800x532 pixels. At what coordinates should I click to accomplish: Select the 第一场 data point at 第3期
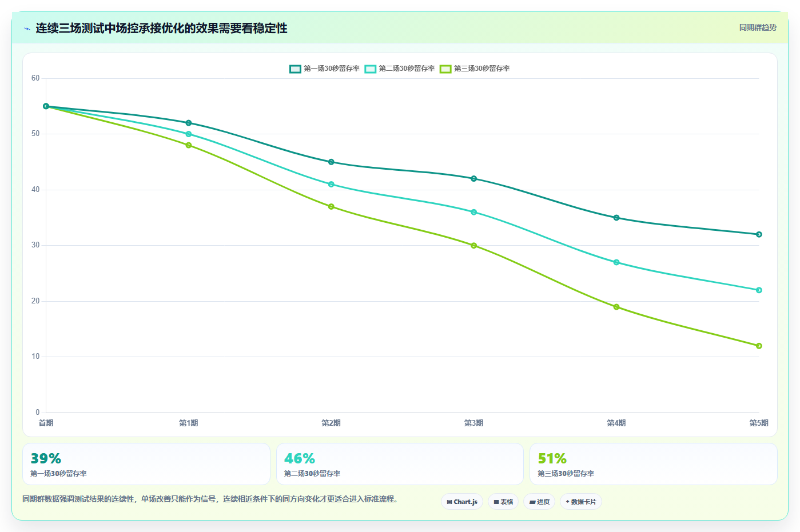(x=474, y=178)
